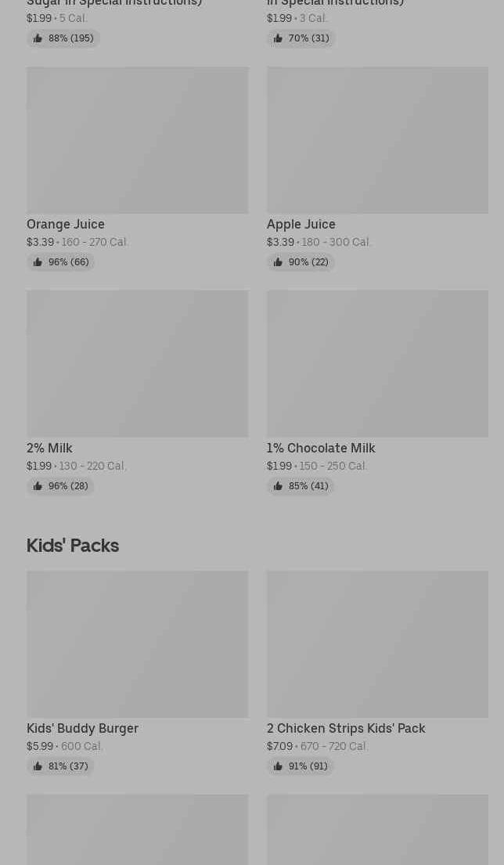The height and width of the screenshot is (865, 504).
Task: Select the 1% Chocolate Milk title text
Action: pyautogui.click(x=321, y=449)
